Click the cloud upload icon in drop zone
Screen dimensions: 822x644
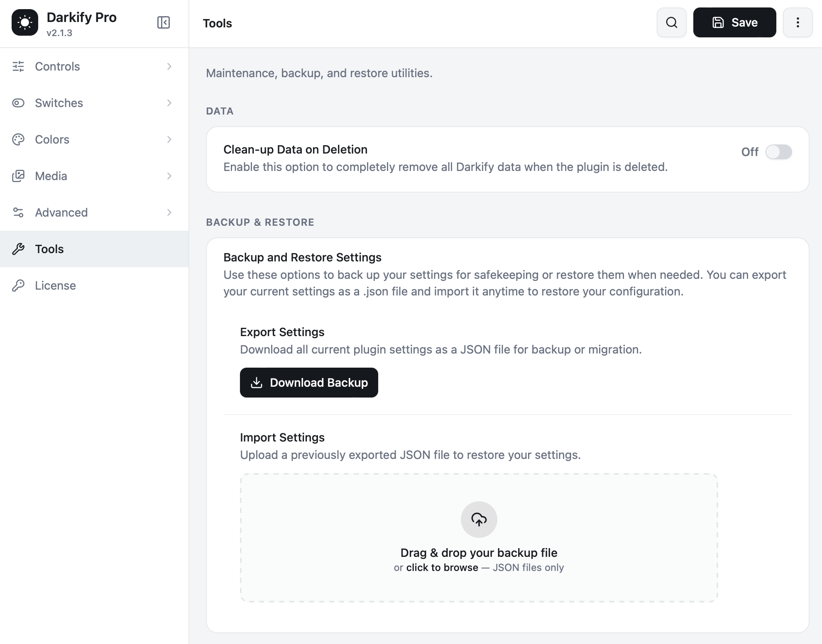click(x=479, y=520)
